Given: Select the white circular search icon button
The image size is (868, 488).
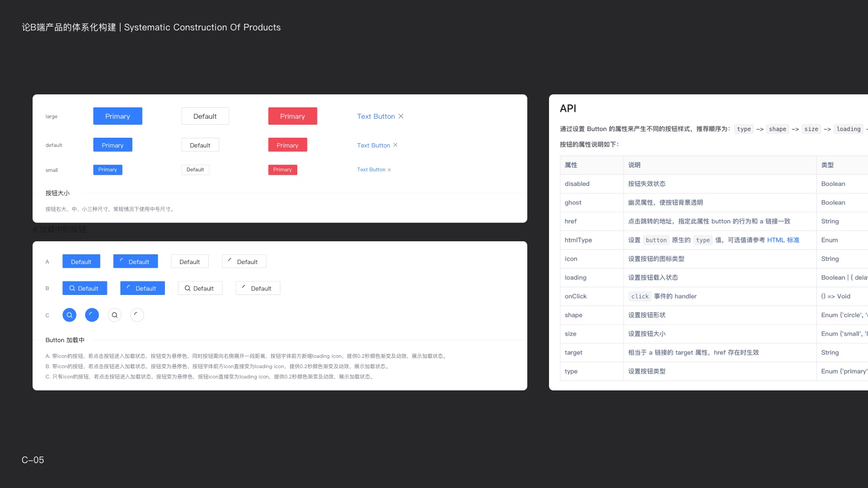Looking at the screenshot, I should point(114,315).
